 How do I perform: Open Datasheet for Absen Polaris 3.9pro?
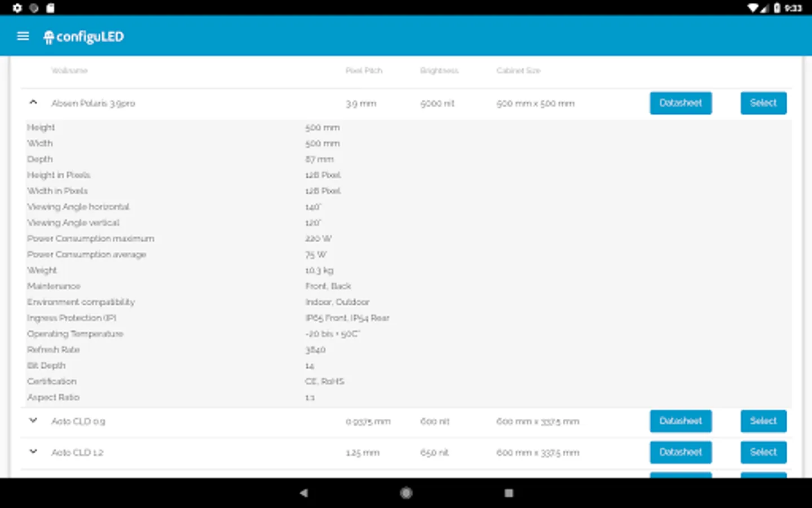click(x=681, y=103)
